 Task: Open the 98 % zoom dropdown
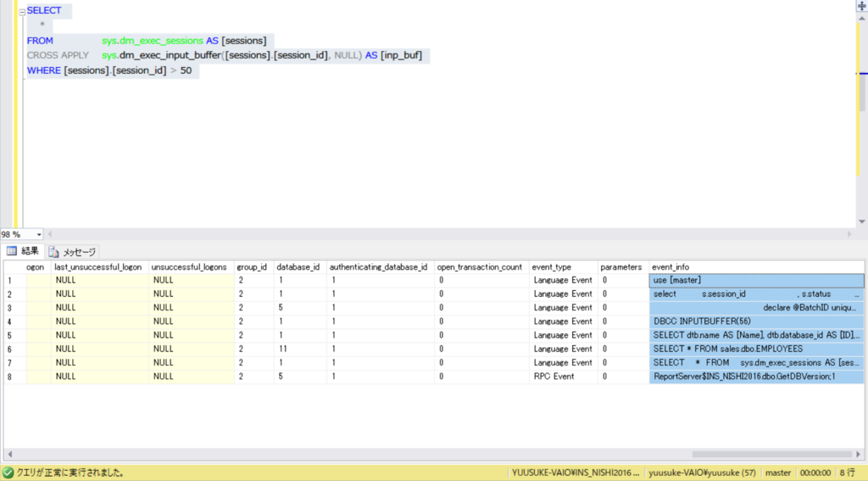38,234
